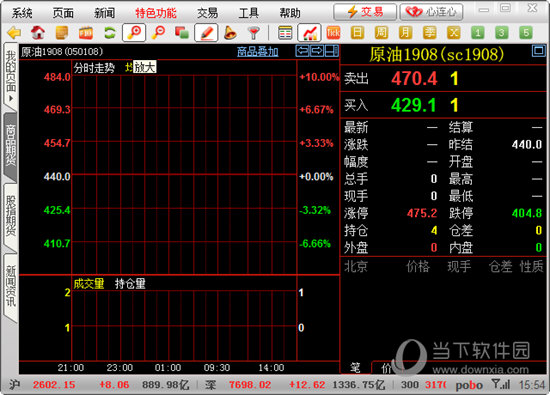Go to next contract arrow icon
The image size is (550, 395).
pyautogui.click(x=317, y=51)
